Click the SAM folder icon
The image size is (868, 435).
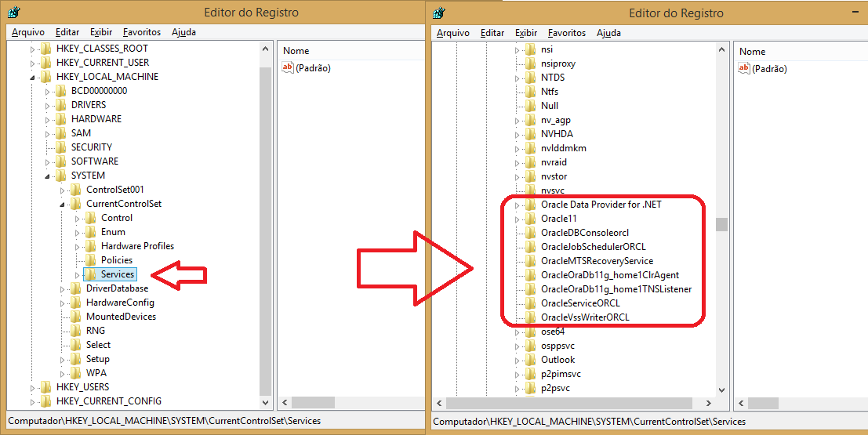coord(61,132)
